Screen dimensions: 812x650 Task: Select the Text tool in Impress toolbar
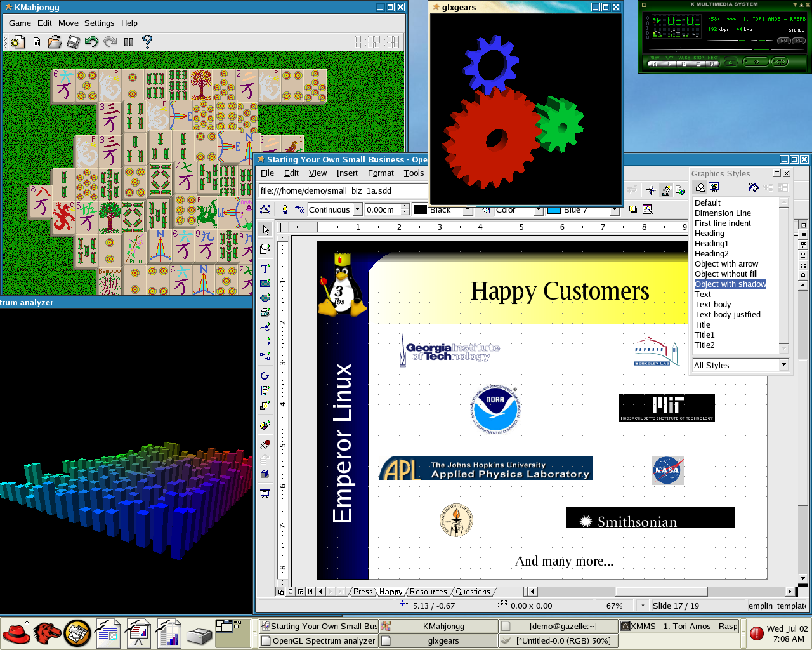(x=266, y=268)
